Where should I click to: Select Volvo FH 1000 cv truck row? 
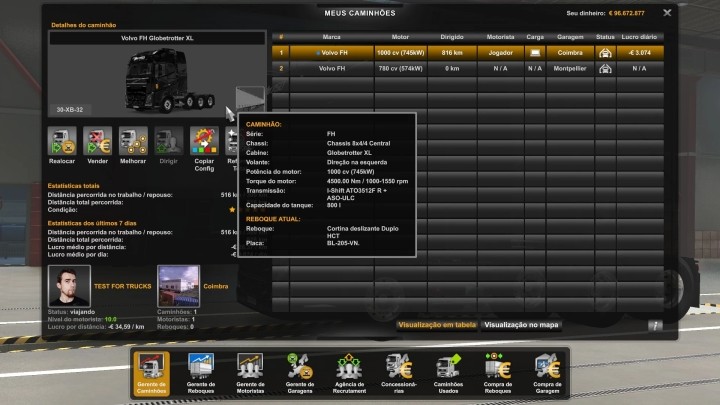468,53
